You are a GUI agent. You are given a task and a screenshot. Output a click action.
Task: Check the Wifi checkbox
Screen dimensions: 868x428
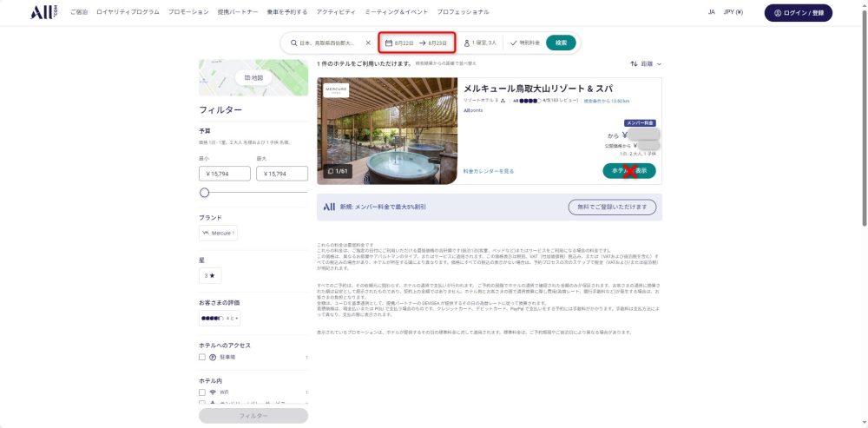202,392
